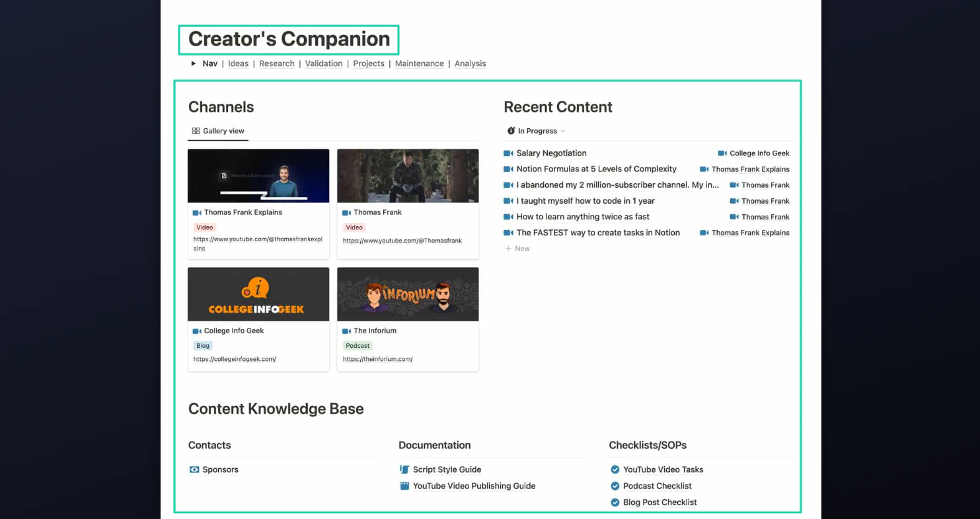Click check icon beside Podcast Checklist
The image size is (980, 519).
[615, 486]
